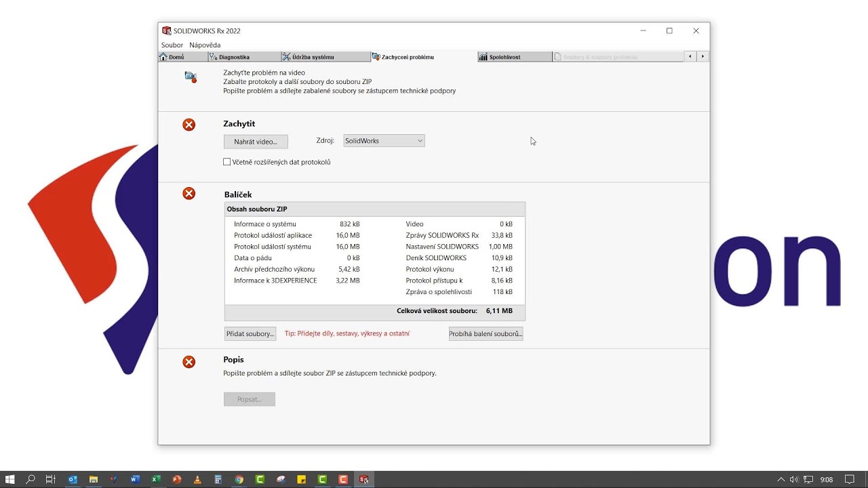Click the Zprávy SOLIDWORKS Rx entry
This screenshot has width=868, height=488.
[459, 235]
